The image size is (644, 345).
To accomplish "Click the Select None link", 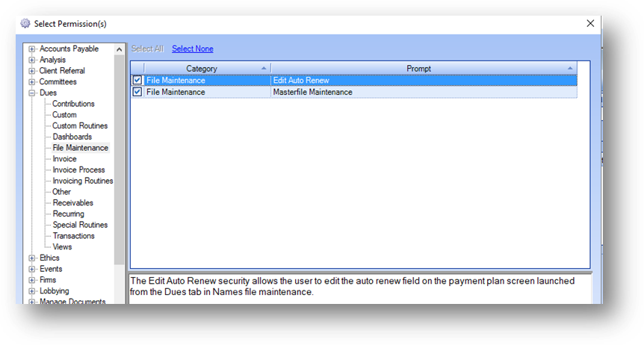I will coord(192,49).
